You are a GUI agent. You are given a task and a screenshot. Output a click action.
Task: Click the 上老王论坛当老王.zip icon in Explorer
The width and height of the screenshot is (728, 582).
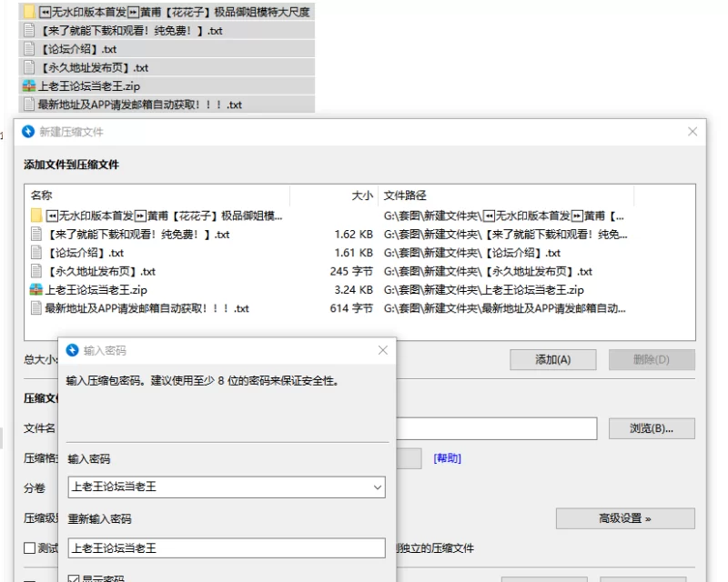29,86
